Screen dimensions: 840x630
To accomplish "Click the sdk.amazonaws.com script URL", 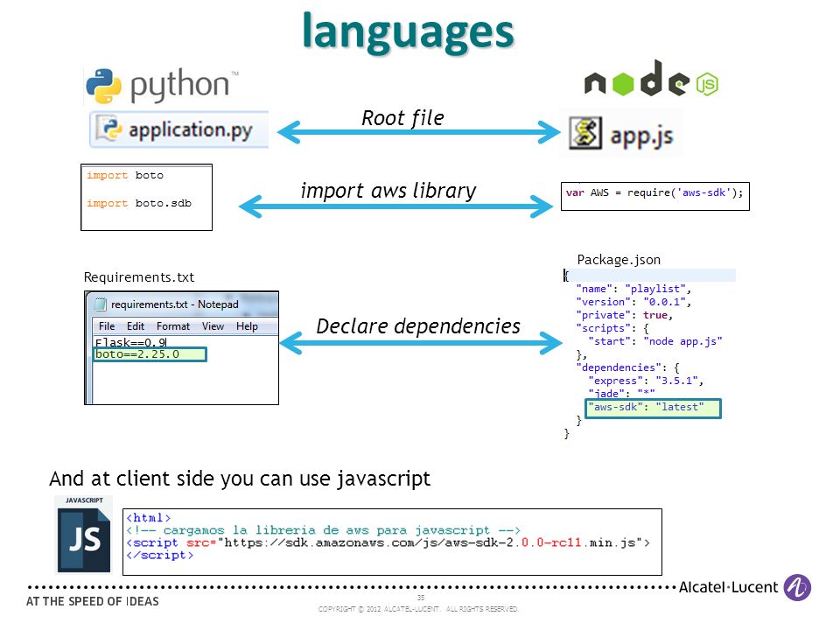I will [x=430, y=542].
